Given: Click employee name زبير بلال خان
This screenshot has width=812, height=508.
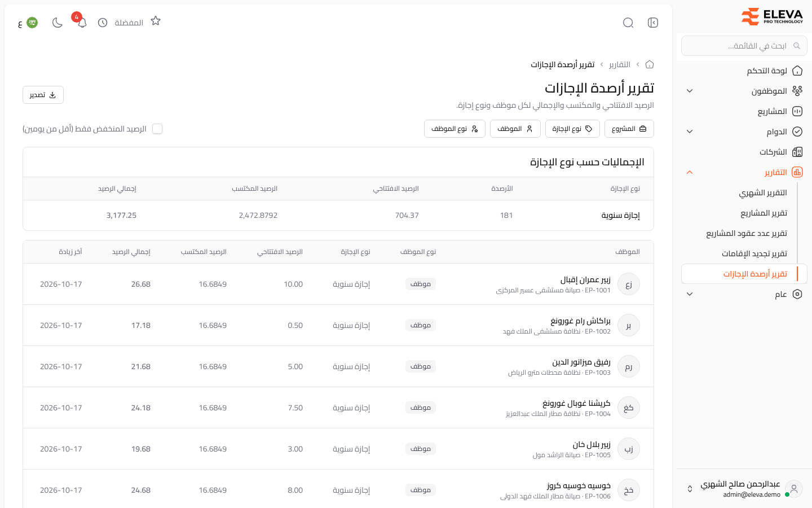Looking at the screenshot, I should pyautogui.click(x=592, y=444).
